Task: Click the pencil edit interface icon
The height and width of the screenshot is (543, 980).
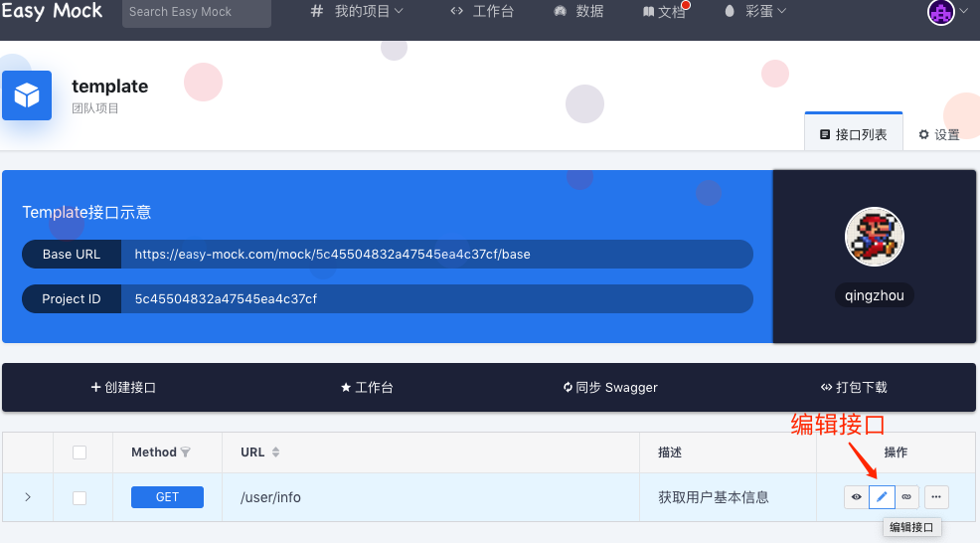Action: pyautogui.click(x=882, y=497)
